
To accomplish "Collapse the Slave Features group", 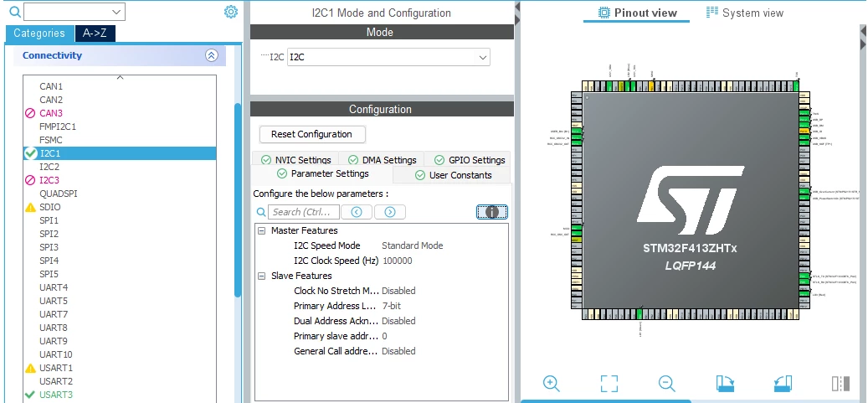I will point(262,276).
